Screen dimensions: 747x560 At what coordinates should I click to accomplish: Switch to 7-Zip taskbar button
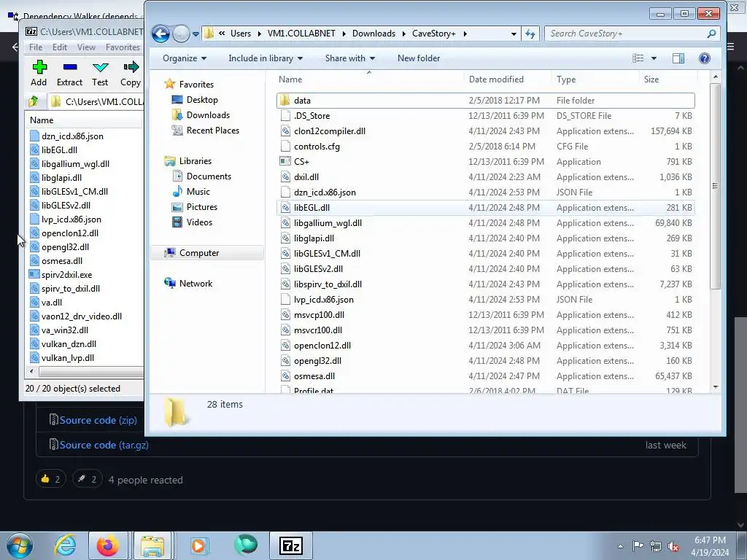291,545
